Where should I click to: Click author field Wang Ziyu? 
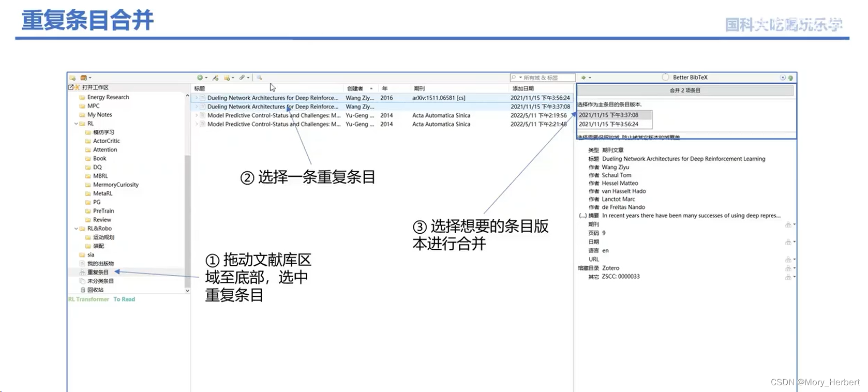click(616, 167)
